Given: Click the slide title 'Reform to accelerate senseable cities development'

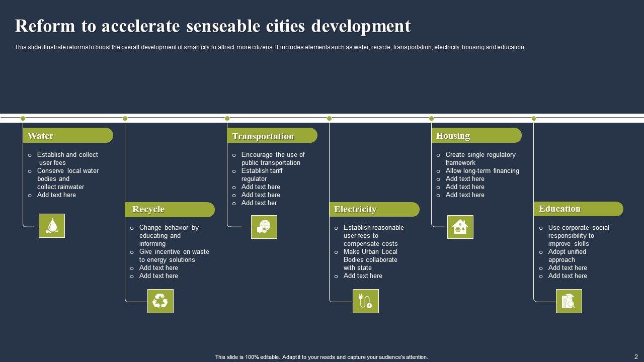Looking at the screenshot, I should click(x=213, y=26).
